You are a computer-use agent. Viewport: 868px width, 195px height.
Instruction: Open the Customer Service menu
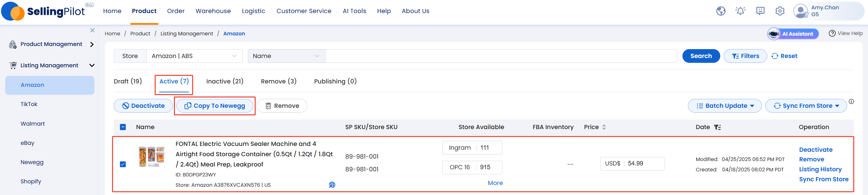click(x=304, y=11)
